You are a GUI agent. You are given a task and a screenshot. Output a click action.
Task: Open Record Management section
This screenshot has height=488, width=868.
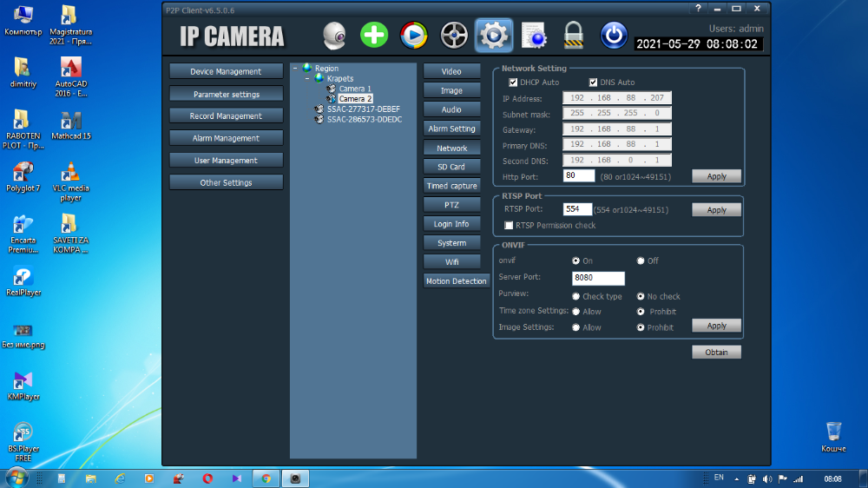point(226,115)
